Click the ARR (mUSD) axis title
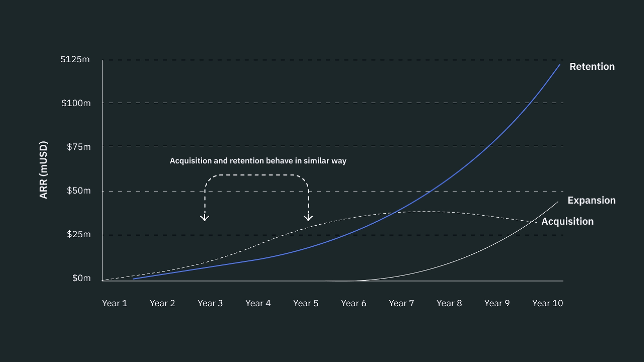This screenshot has width=644, height=362. (x=43, y=170)
